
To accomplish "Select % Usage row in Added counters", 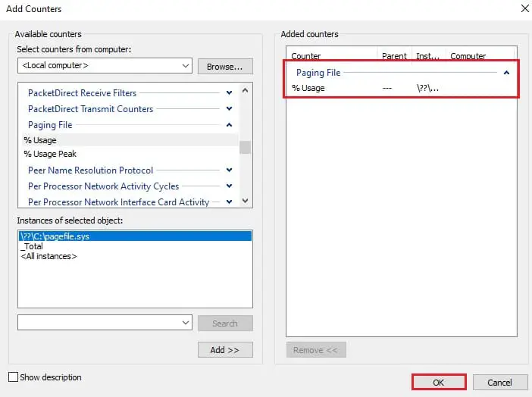I will click(401, 88).
